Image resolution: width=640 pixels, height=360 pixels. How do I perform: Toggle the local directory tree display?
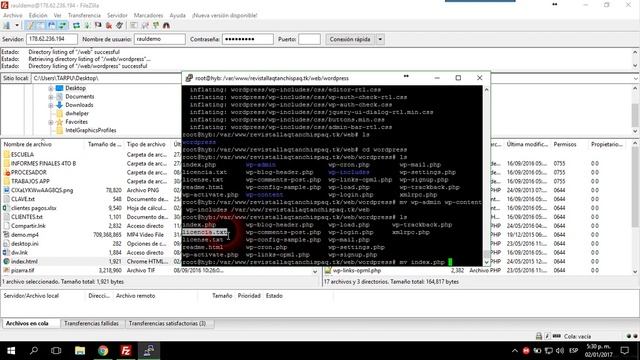[41, 25]
